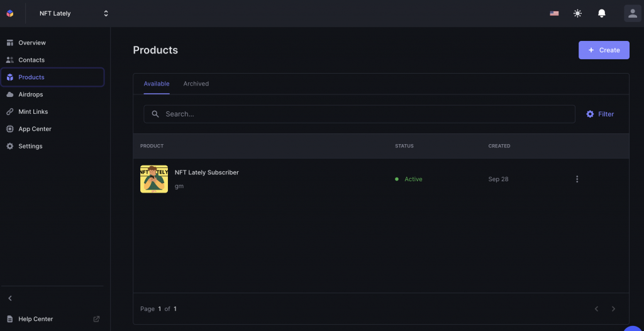Click the magnifier search icon
The height and width of the screenshot is (331, 644).
(x=155, y=114)
